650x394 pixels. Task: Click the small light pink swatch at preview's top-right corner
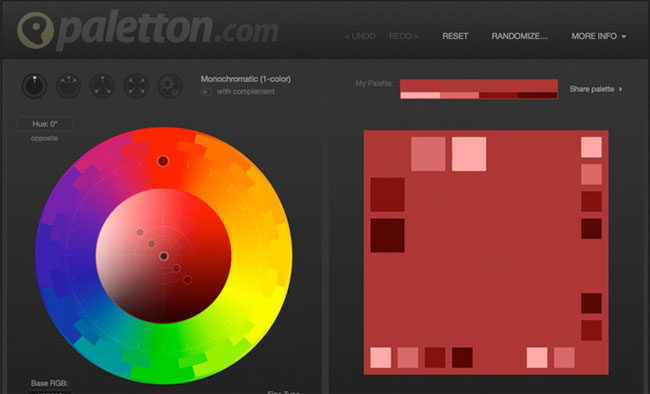[x=591, y=147]
